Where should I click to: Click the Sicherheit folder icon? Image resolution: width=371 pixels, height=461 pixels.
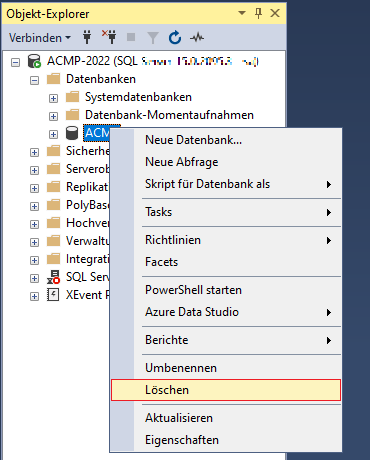53,151
